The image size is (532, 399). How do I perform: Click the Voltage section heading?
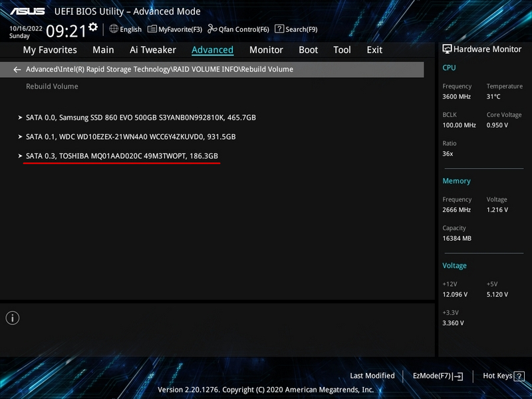click(454, 265)
